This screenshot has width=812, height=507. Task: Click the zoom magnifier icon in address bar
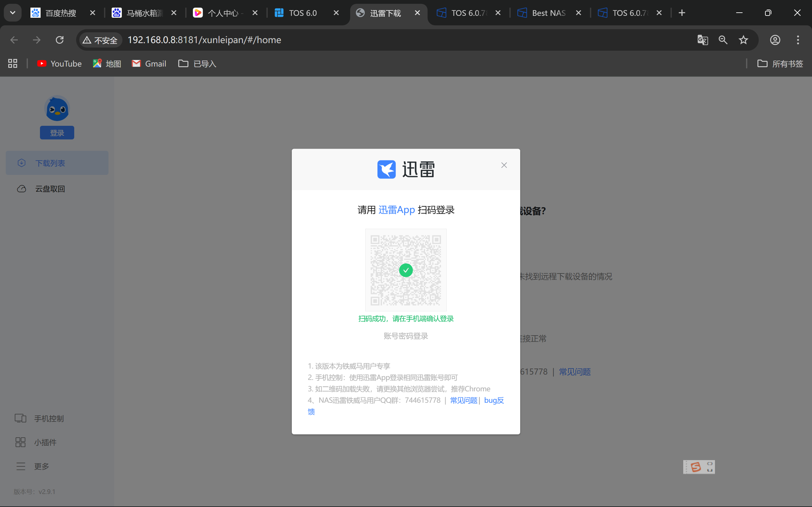coord(723,40)
